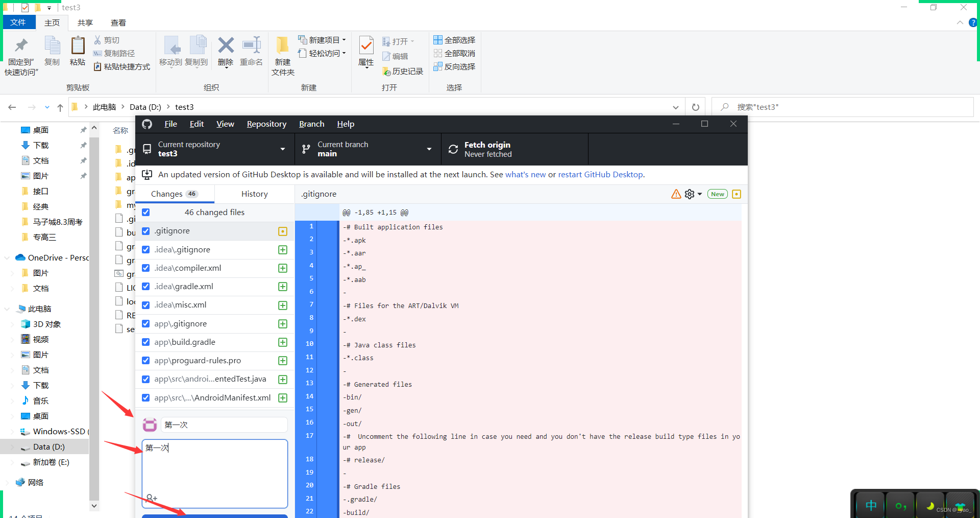The width and height of the screenshot is (980, 518).
Task: Open the address bar history dropdown chevron
Action: tap(676, 107)
